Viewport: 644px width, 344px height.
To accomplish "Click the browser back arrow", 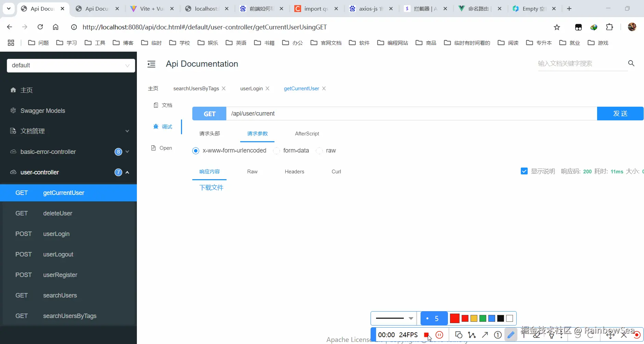I will [x=10, y=27].
